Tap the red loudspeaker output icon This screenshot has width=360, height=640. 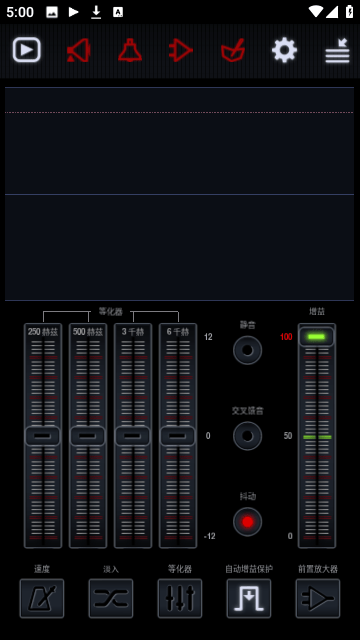(78, 50)
